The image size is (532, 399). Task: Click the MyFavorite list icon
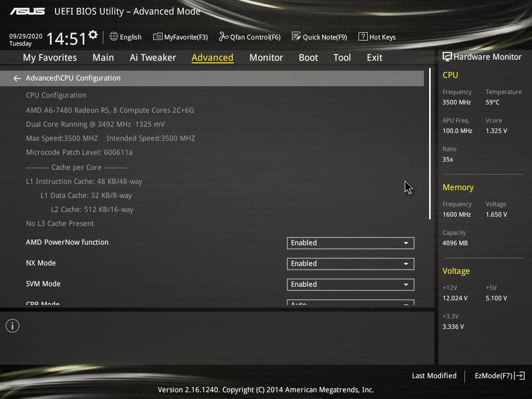158,37
